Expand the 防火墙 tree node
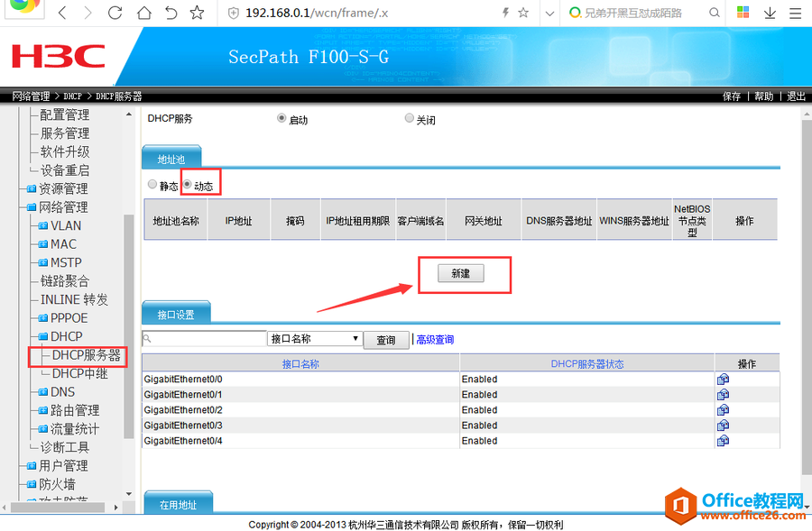 tap(32, 485)
